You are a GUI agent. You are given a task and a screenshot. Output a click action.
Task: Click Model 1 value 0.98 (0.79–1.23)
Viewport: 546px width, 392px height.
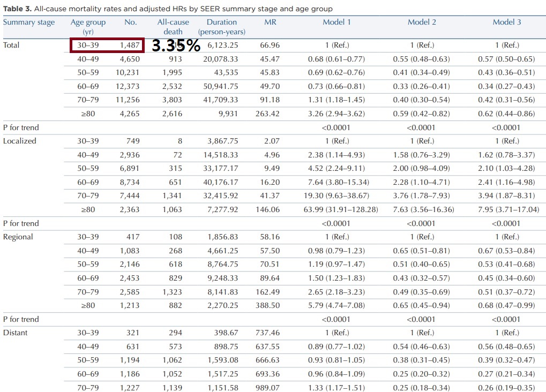pos(336,251)
